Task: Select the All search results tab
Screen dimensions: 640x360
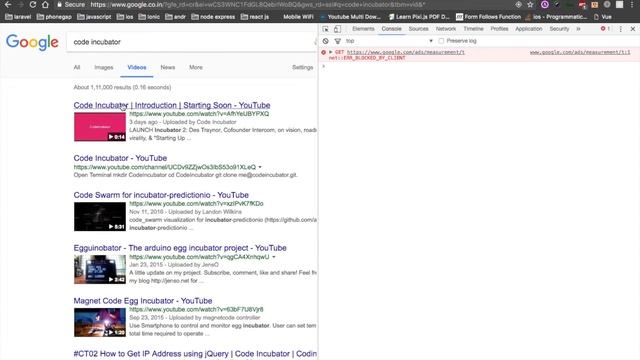Action: (x=77, y=67)
